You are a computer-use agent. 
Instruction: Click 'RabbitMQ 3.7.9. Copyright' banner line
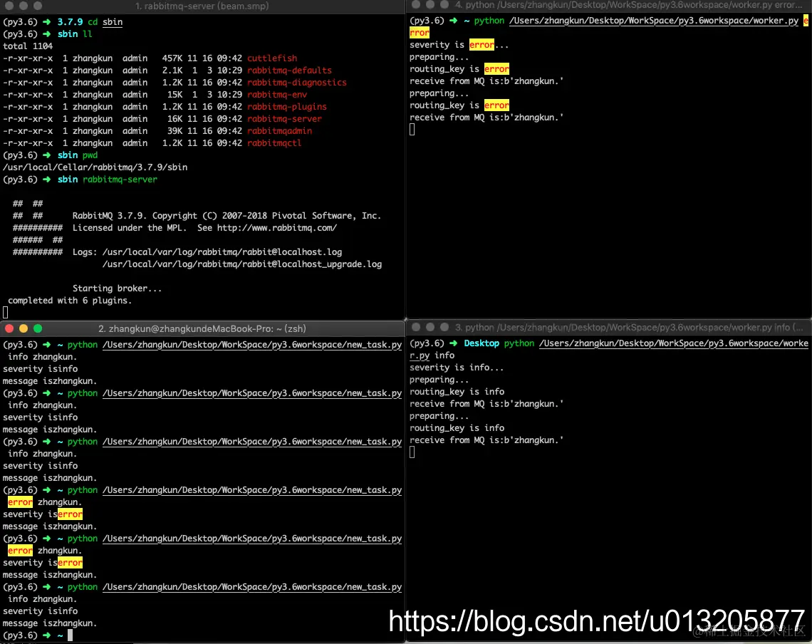point(227,216)
